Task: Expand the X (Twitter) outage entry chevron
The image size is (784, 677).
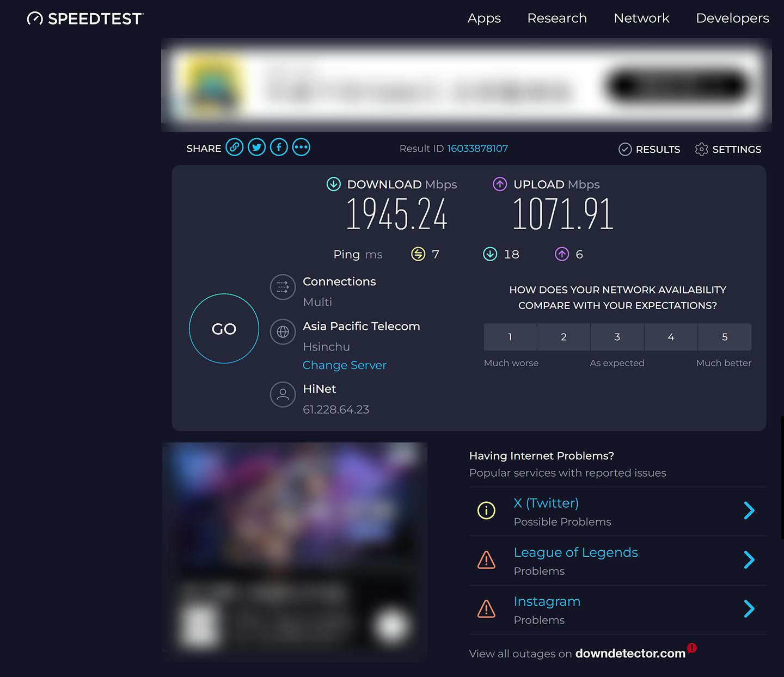Action: click(x=749, y=510)
